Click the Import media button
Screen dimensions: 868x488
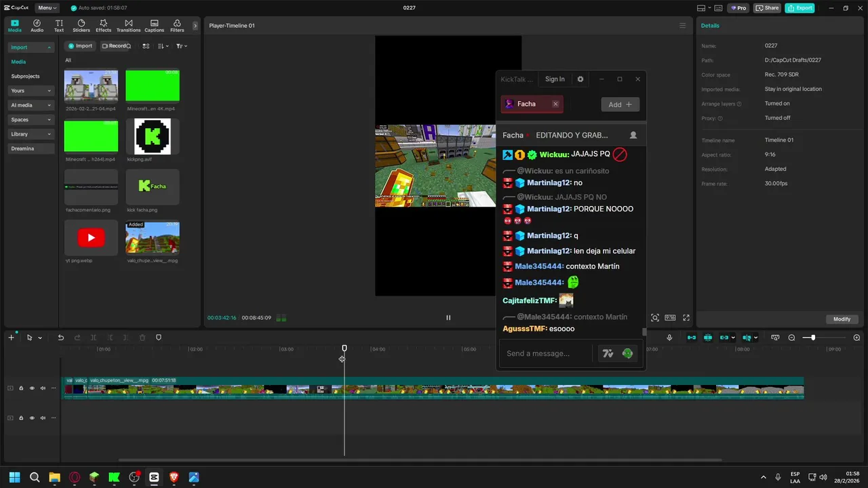pos(80,46)
